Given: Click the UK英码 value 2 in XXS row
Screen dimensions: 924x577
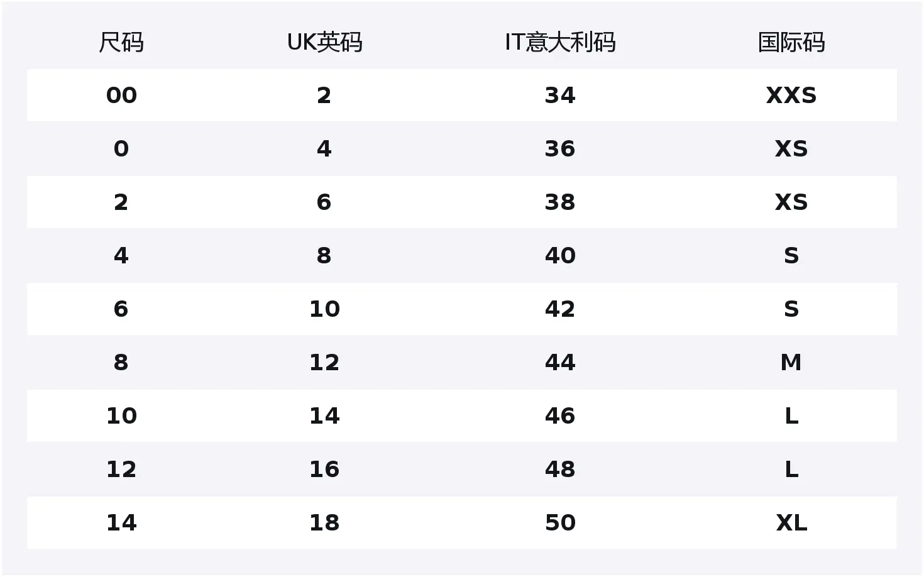Looking at the screenshot, I should 324,96.
